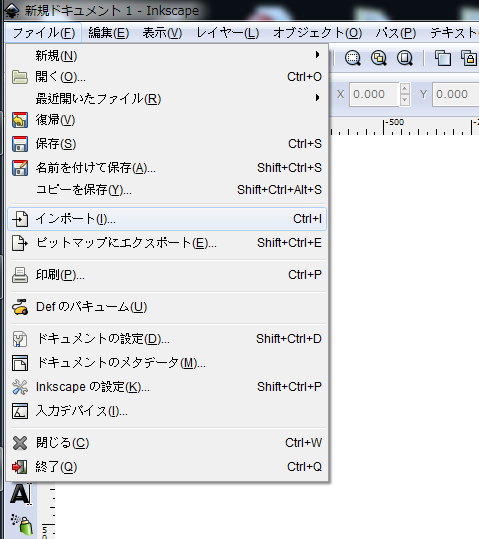This screenshot has height=539, width=479.
Task: Expand the 新規(N) submenu arrow
Action: 317,55
